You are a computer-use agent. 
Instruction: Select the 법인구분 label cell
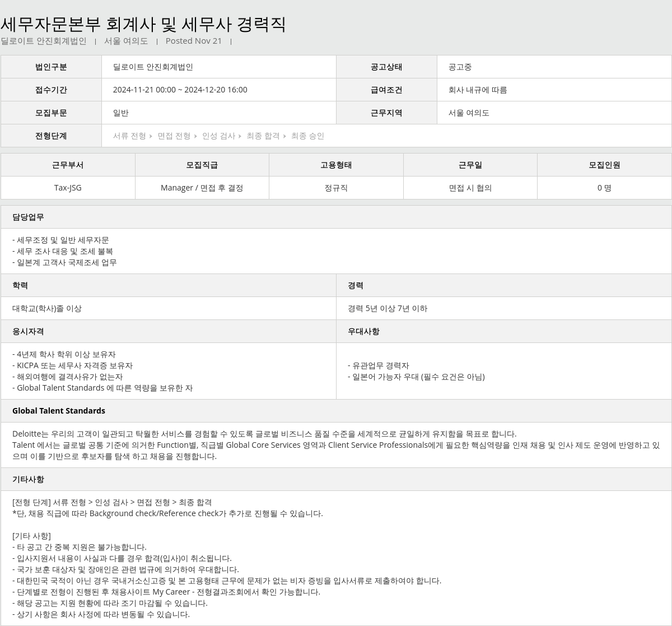(51, 67)
